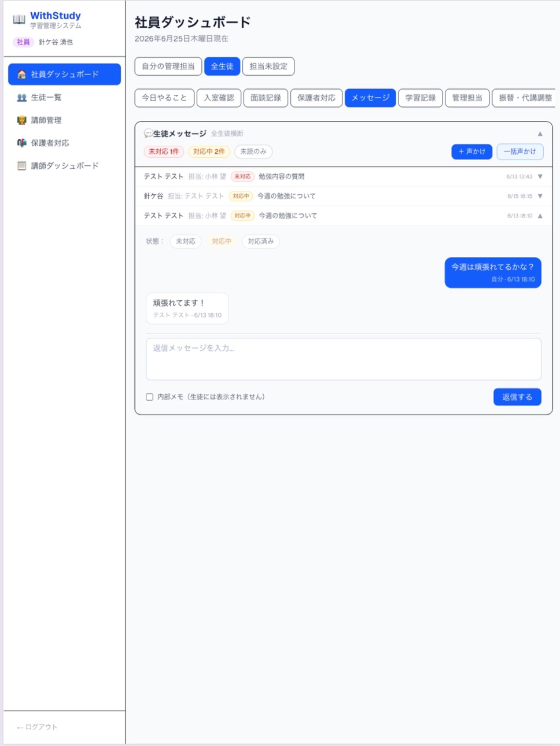Image resolution: width=560 pixels, height=746 pixels.
Task: Click the WithStudy book logo icon
Action: pyautogui.click(x=19, y=19)
